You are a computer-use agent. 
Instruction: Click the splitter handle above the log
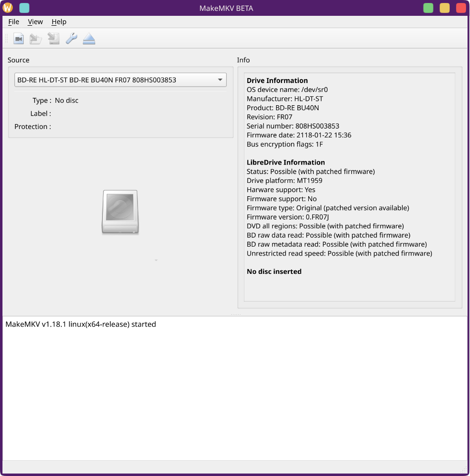click(x=235, y=314)
